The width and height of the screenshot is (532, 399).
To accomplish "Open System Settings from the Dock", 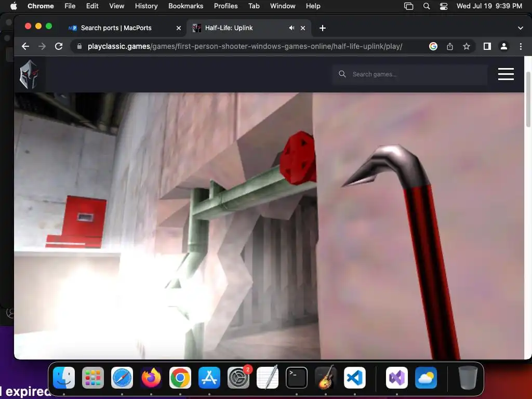I will point(238,377).
